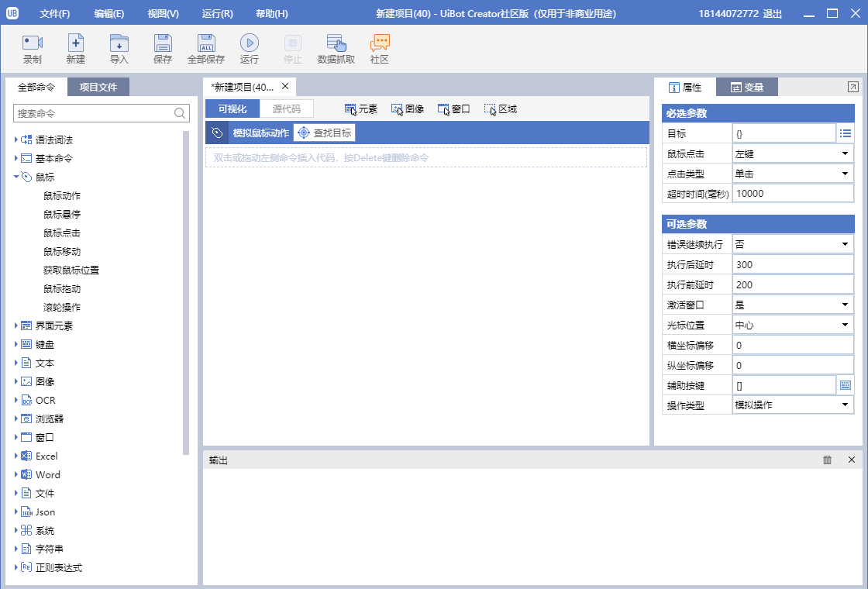Image resolution: width=868 pixels, height=589 pixels.
Task: Select 鼠标悬停 command in tree
Action: coord(62,214)
